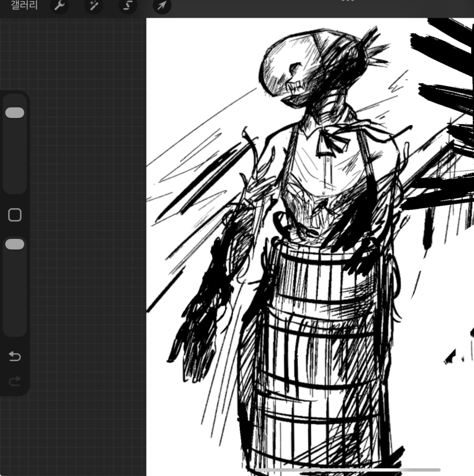
Task: Tap the multitasking dots at top center
Action: (x=348, y=1)
